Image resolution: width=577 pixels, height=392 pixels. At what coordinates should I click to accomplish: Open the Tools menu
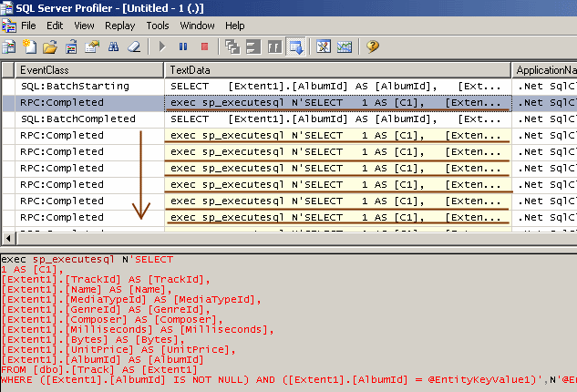pyautogui.click(x=158, y=26)
